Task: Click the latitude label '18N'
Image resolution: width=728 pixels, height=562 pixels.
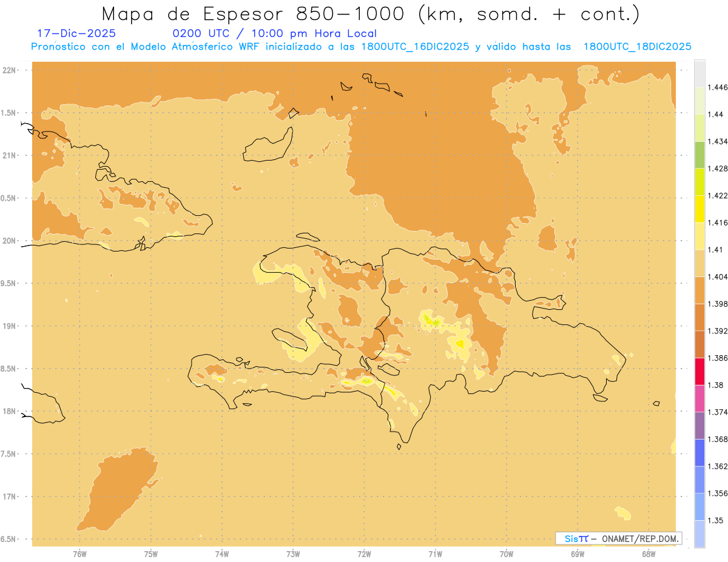Action: [x=10, y=411]
